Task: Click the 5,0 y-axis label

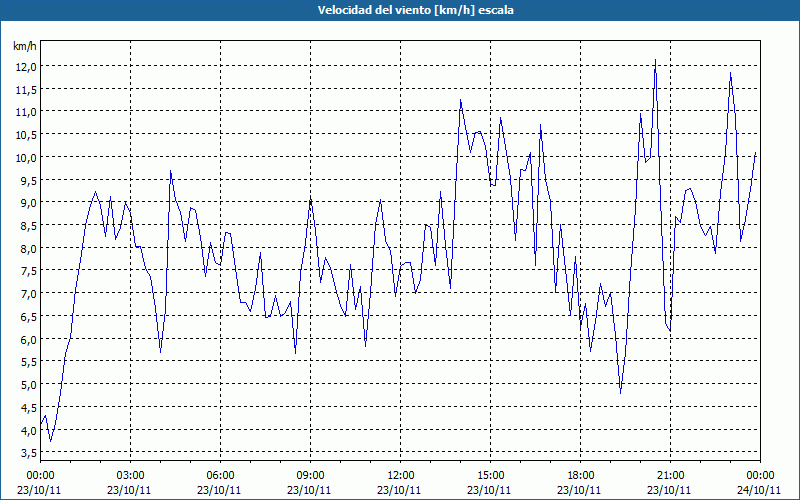Action: pos(28,384)
